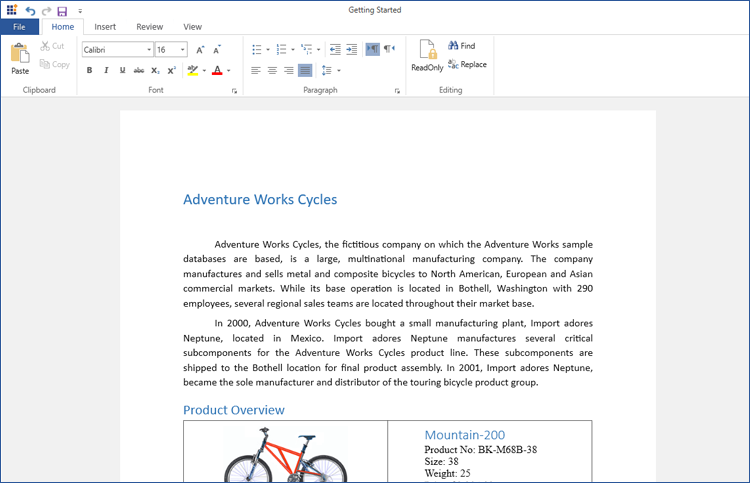Click the Replace button
Screen dimensions: 750x483
pos(467,64)
